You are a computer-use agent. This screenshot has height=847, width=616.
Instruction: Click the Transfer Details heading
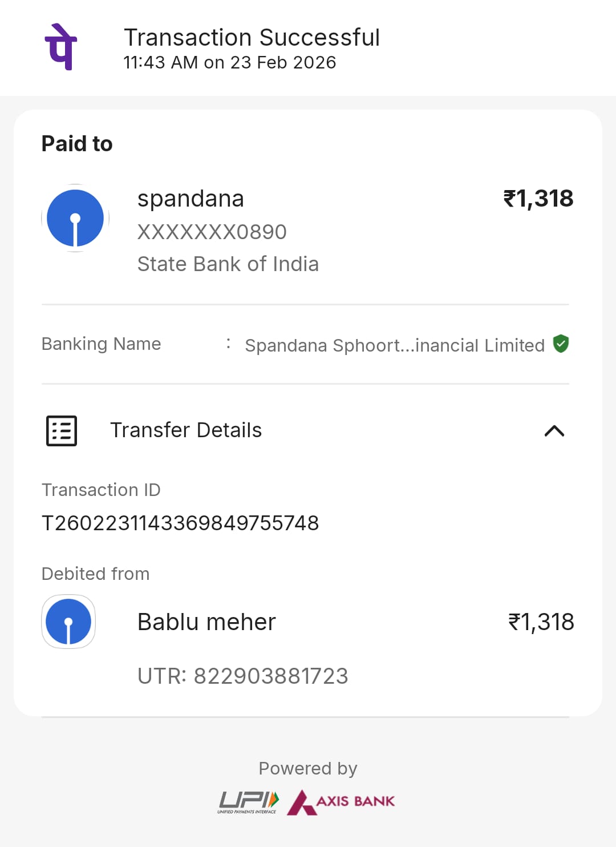(186, 430)
